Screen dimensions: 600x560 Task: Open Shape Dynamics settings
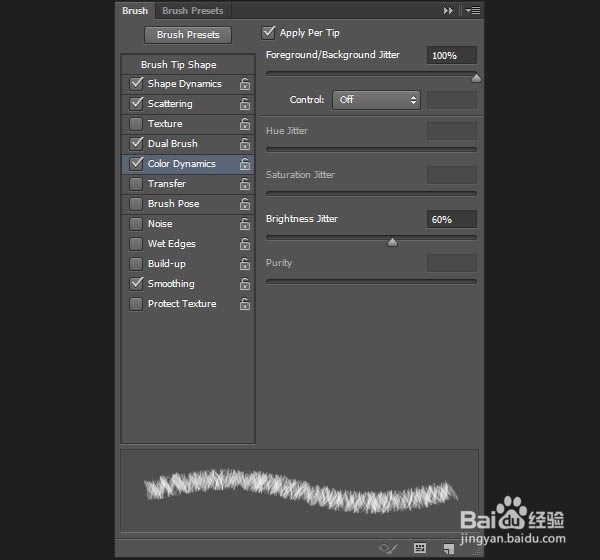tap(184, 84)
